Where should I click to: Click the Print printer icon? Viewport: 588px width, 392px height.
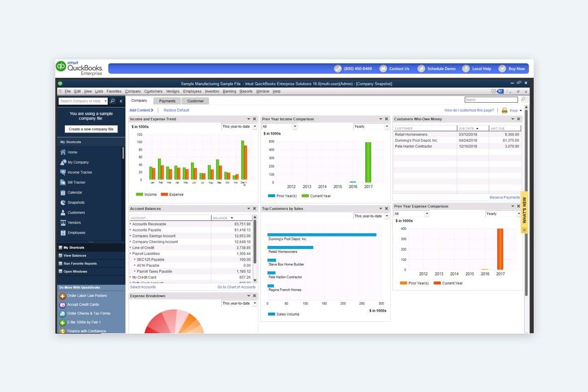point(504,110)
